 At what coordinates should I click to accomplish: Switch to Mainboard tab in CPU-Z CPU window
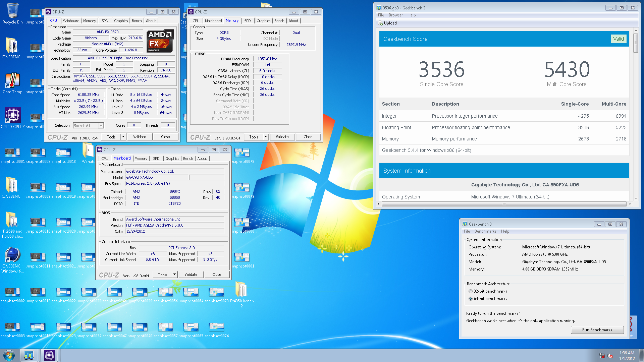coord(71,21)
